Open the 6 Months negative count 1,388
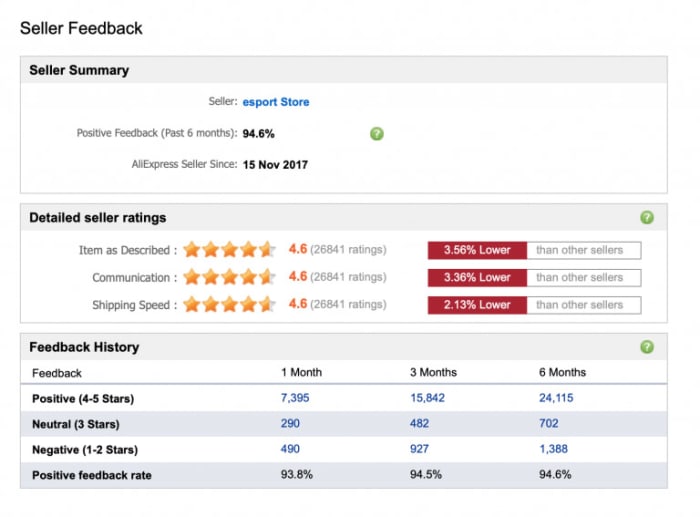Image resolution: width=700 pixels, height=517 pixels. [x=555, y=450]
